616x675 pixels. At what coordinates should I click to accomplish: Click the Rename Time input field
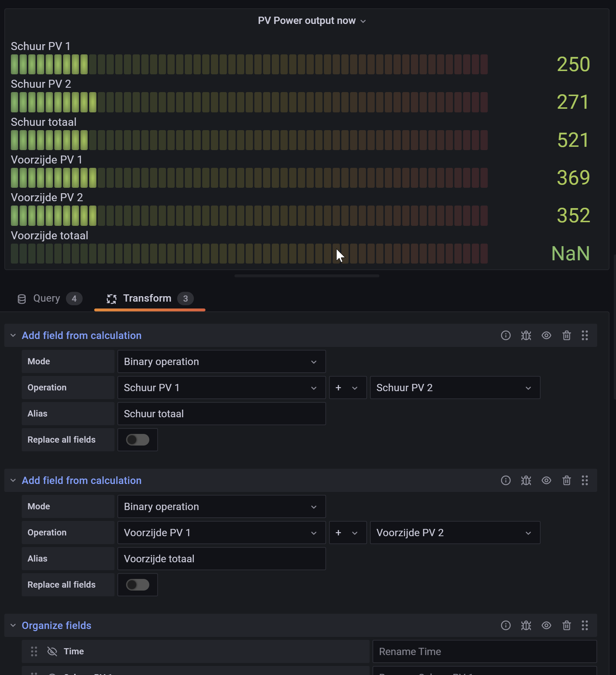(484, 651)
